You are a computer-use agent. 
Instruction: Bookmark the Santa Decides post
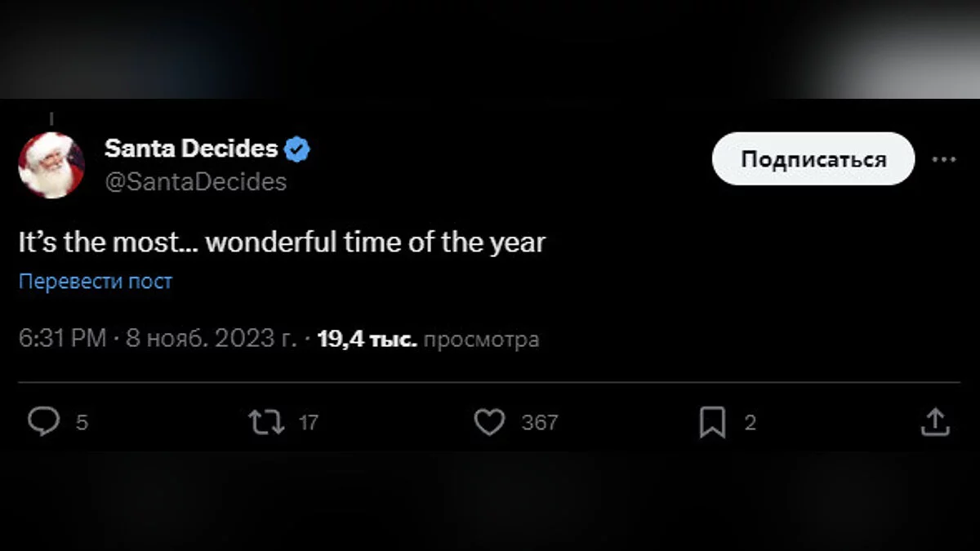(x=712, y=423)
